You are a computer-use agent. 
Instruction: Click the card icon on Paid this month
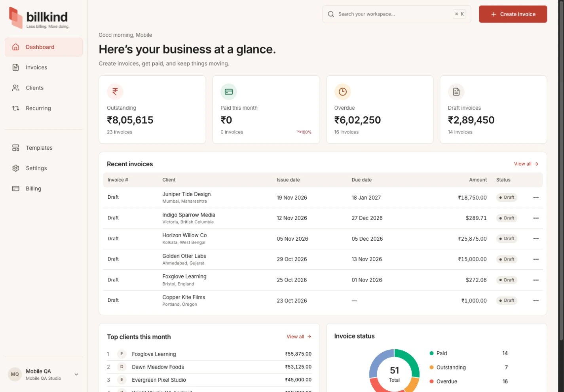[x=229, y=91]
